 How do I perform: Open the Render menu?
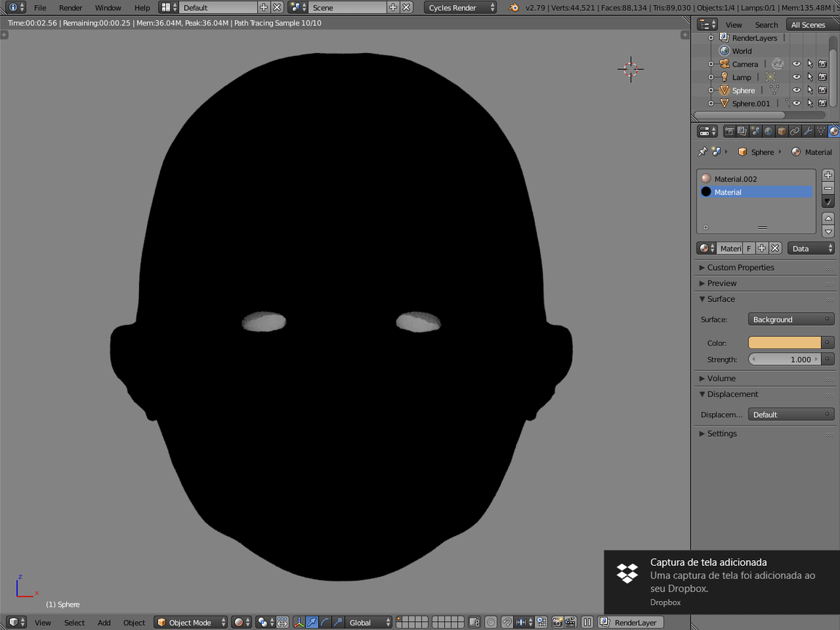tap(71, 7)
